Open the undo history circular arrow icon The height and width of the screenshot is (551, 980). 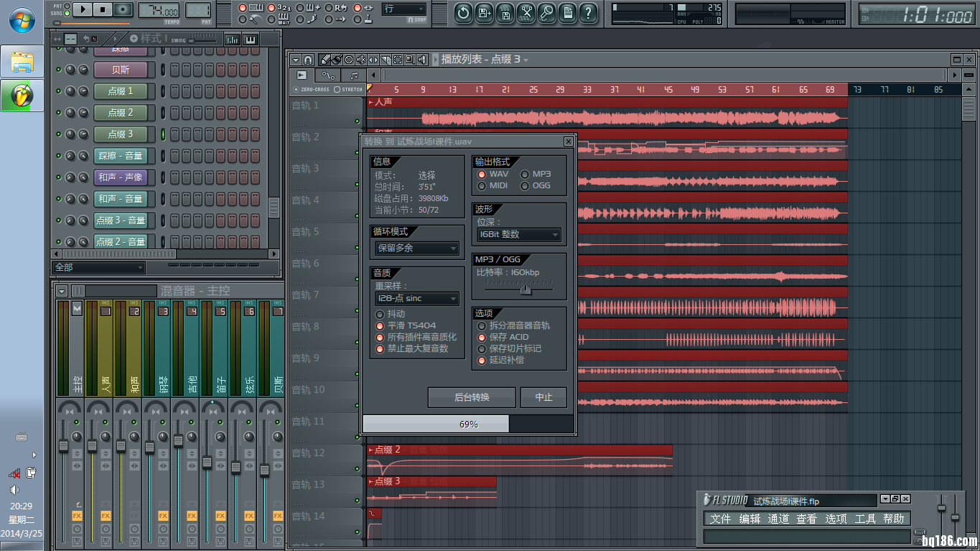coord(464,11)
